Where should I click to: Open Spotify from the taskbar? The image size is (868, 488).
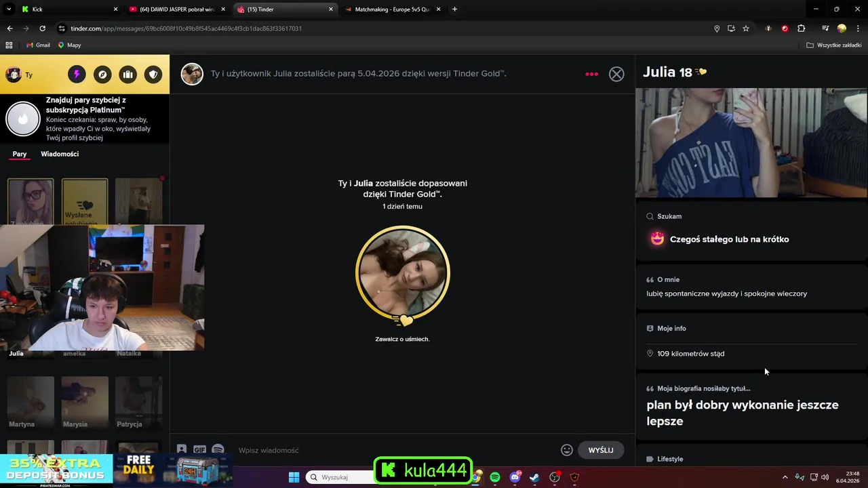tap(495, 477)
